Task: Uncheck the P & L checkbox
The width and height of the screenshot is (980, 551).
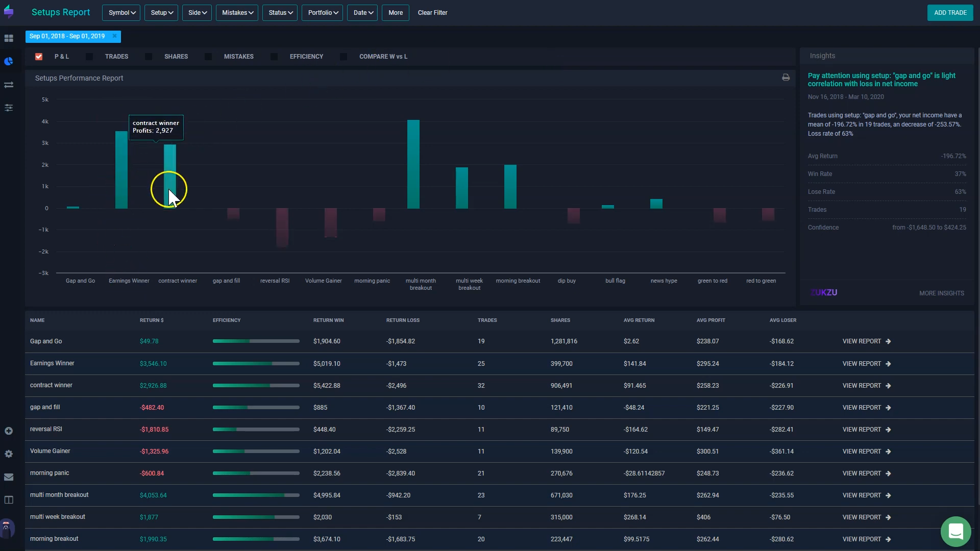Action: click(x=39, y=57)
